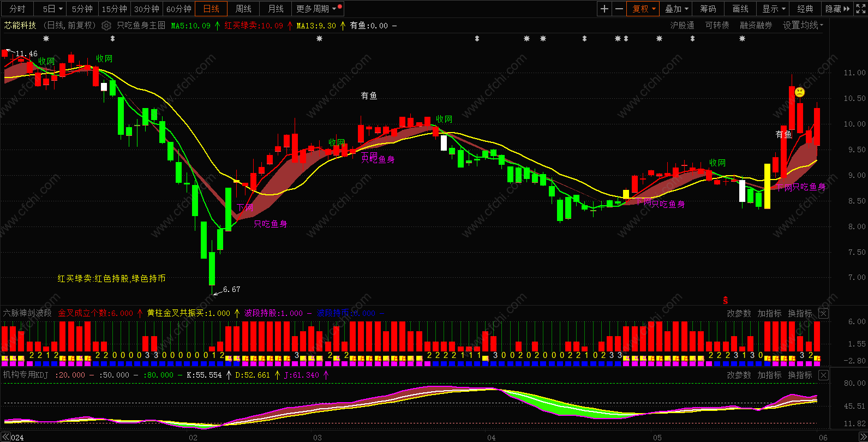Screen dimensions: 868x442
Task: Click the K:55.554 value
Action: 204,375
